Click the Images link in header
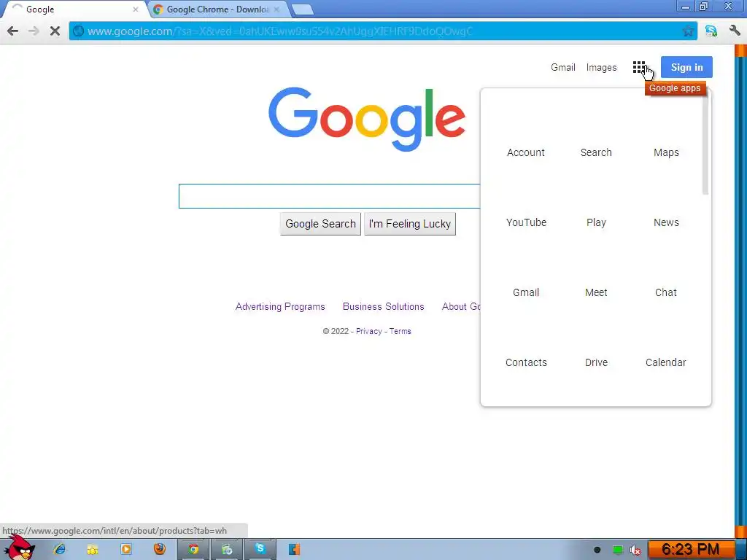Viewport: 747px width, 560px height. 601,68
